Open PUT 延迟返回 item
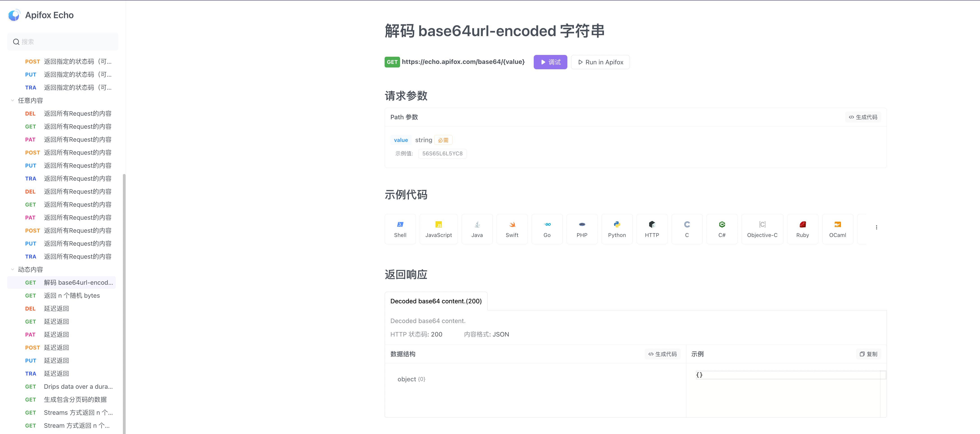Screen dimensions: 980x434 coord(62,360)
